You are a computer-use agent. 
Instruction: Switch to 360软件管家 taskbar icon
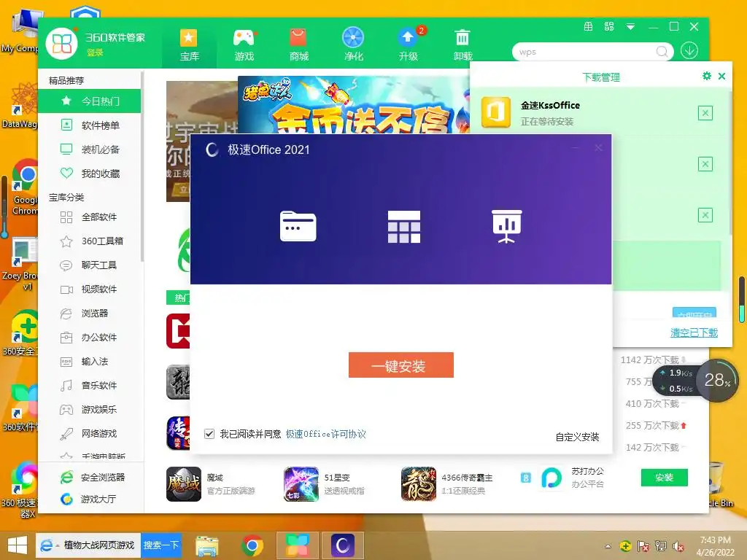[297, 545]
